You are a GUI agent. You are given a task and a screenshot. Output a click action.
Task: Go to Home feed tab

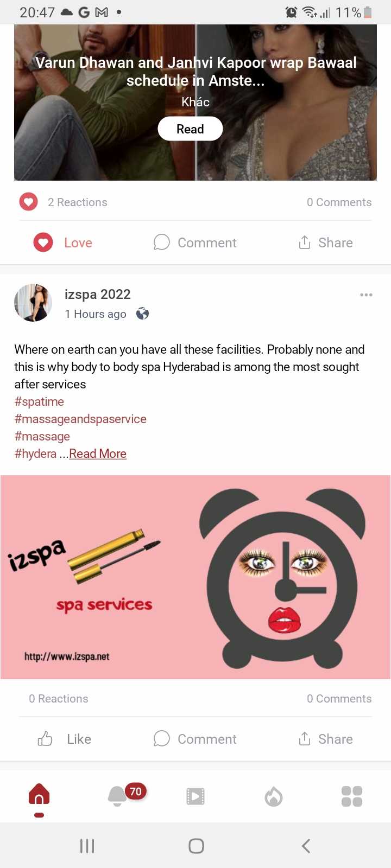click(39, 796)
